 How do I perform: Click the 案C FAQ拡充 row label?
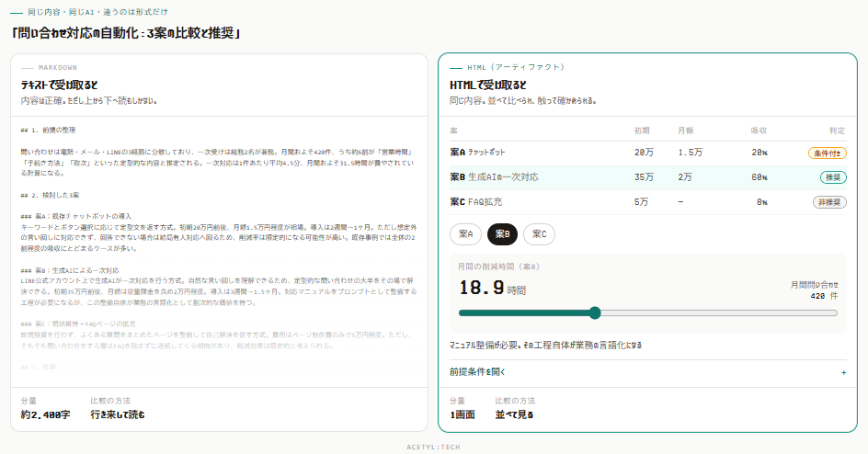pyautogui.click(x=476, y=202)
